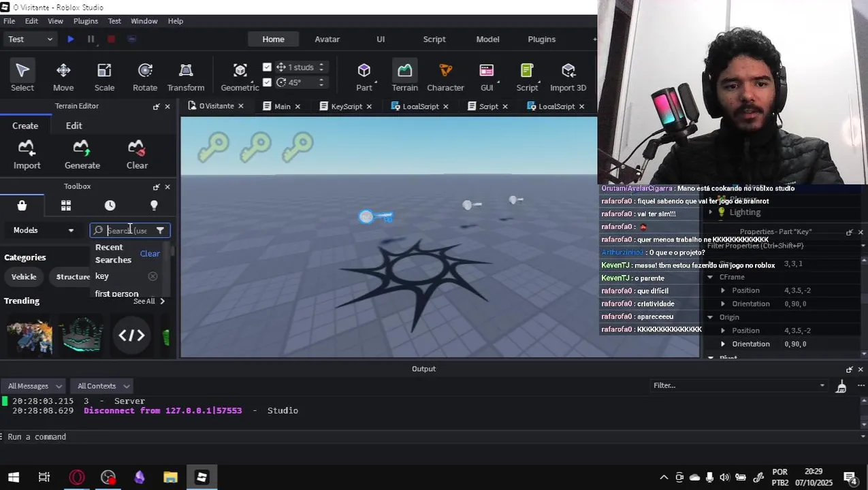
Task: Undock the Terrain Editor panel
Action: [156, 107]
